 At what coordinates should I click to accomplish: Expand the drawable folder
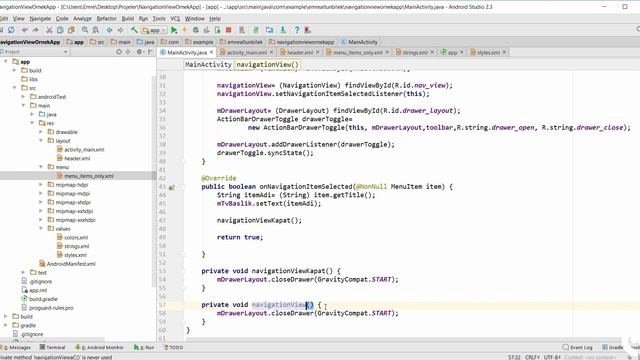[41, 132]
